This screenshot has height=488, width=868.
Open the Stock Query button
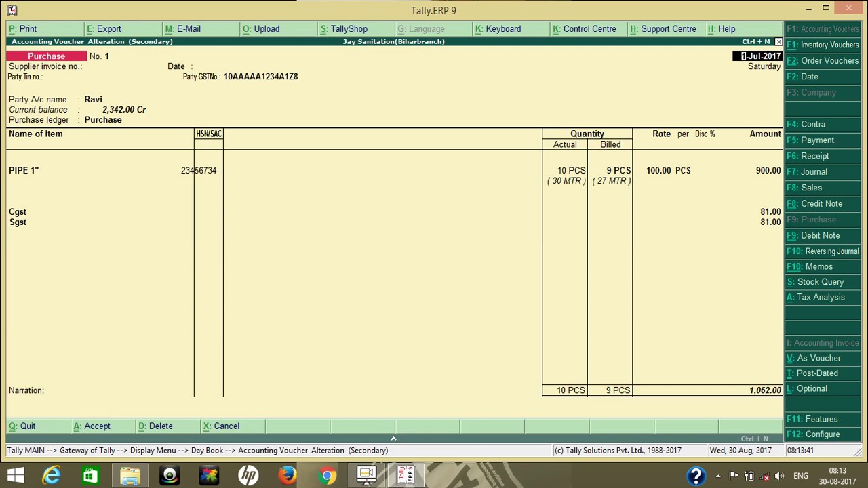[823, 282]
